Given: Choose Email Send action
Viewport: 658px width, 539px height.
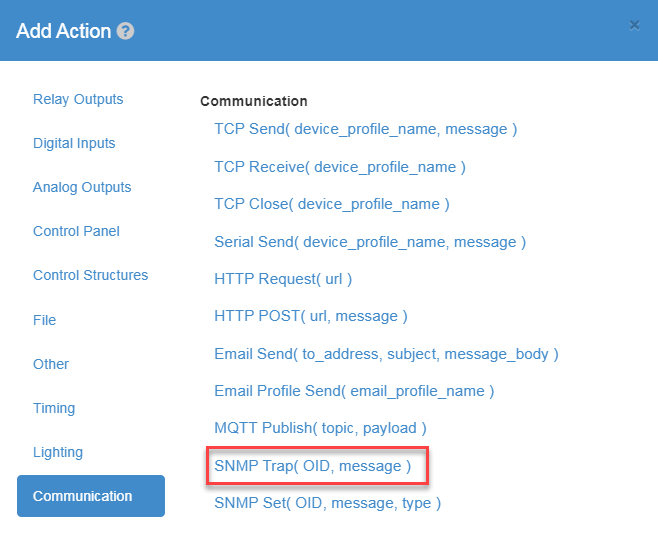Looking at the screenshot, I should point(386,354).
